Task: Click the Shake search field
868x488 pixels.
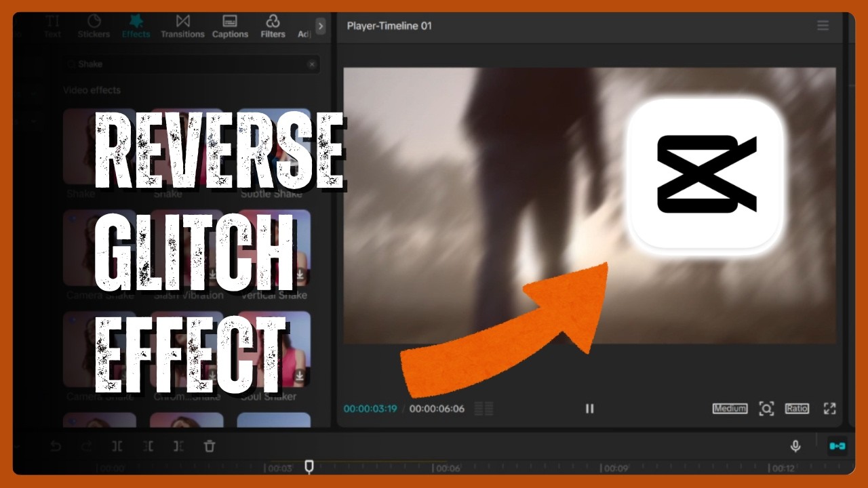Action: 191,64
